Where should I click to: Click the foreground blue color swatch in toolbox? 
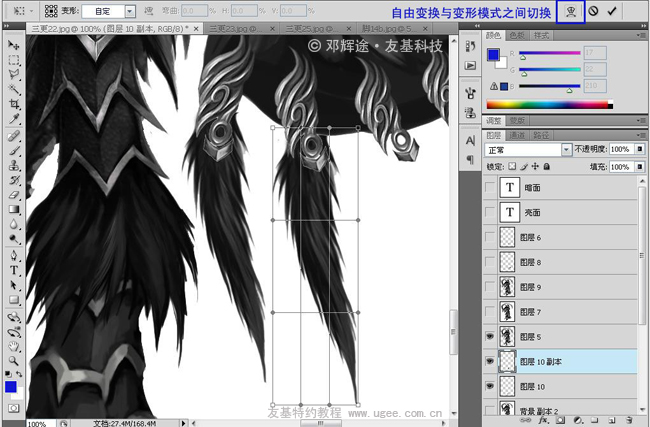click(11, 386)
